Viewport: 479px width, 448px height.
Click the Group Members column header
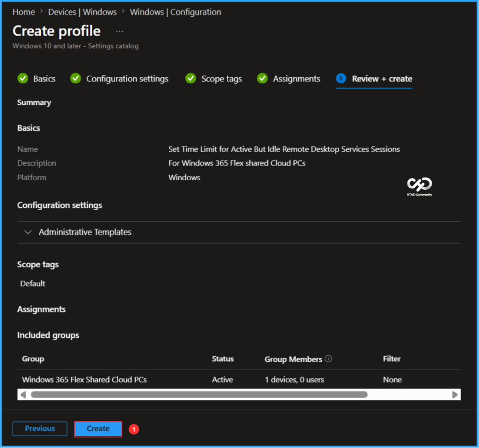tap(293, 359)
